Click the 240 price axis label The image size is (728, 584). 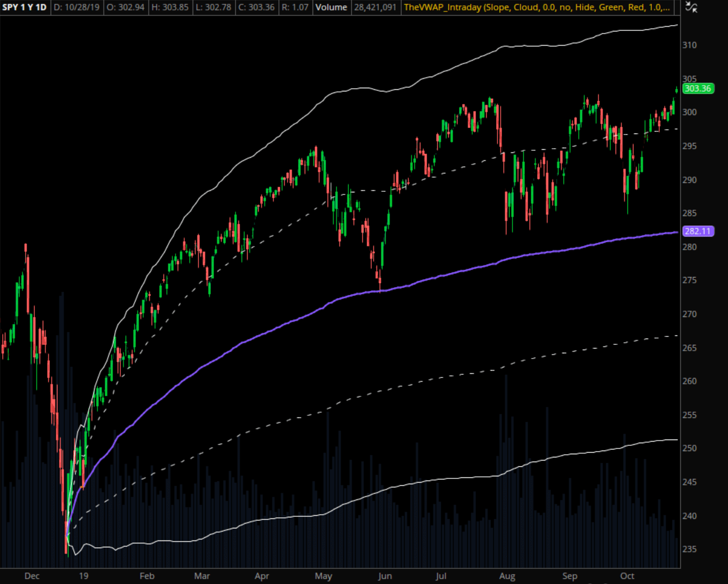tap(690, 516)
